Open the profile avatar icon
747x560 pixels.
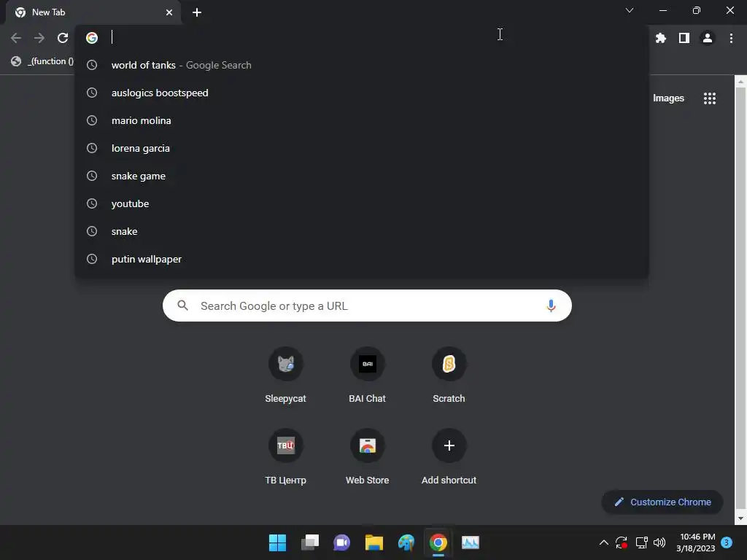[708, 38]
